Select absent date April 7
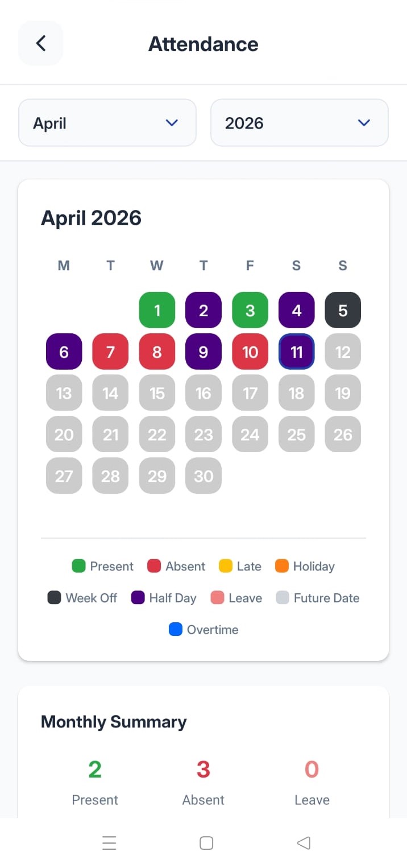Image resolution: width=407 pixels, height=868 pixels. click(x=110, y=352)
